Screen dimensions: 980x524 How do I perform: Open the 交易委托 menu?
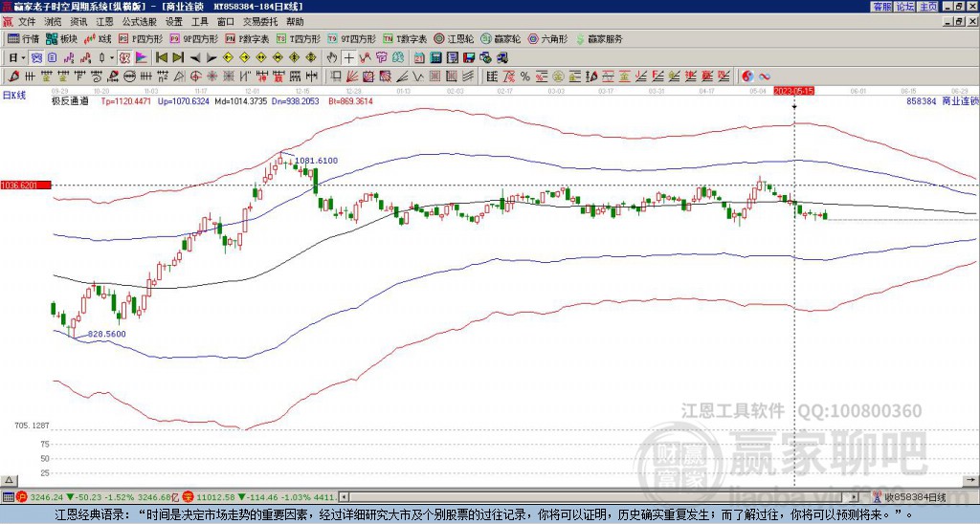pyautogui.click(x=260, y=21)
